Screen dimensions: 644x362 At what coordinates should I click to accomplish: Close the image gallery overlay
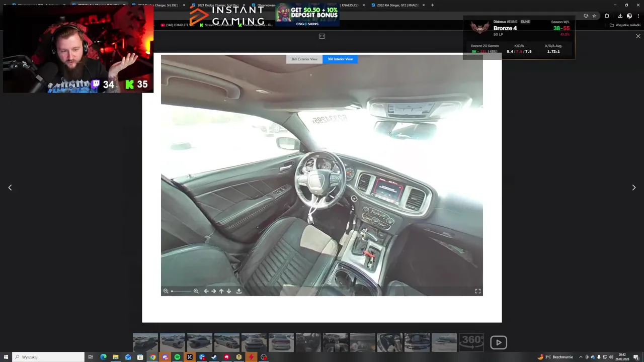pos(638,36)
